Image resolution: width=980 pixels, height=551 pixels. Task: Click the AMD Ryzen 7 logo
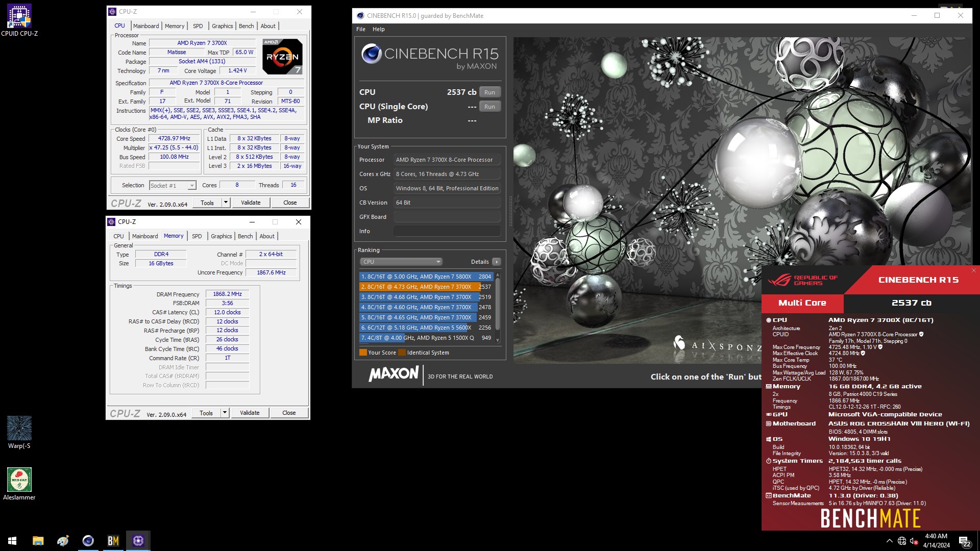tap(282, 56)
